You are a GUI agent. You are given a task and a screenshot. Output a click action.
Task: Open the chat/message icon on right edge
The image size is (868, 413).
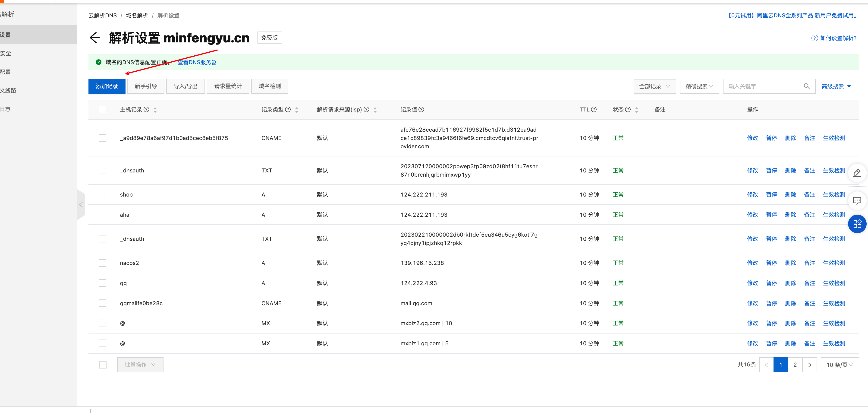pos(857,200)
